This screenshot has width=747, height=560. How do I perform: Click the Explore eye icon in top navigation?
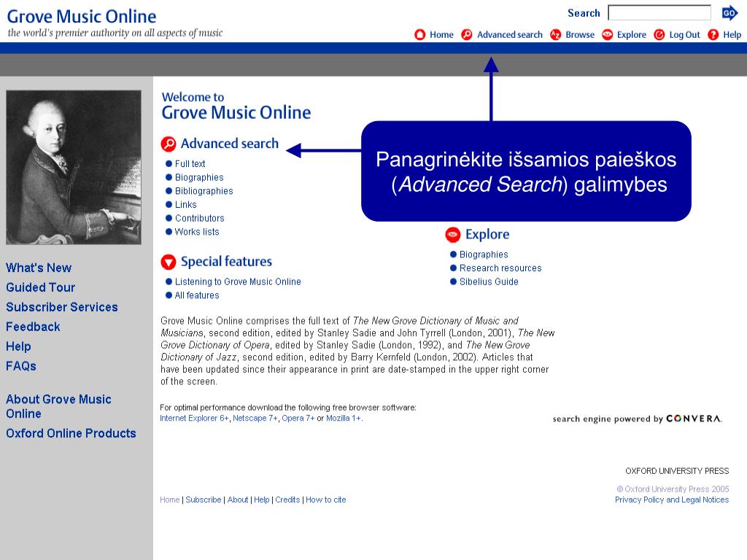pyautogui.click(x=608, y=35)
